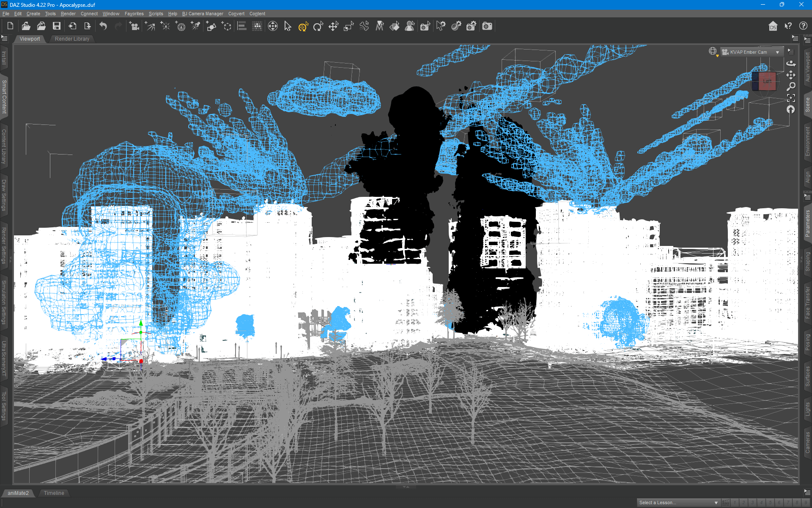This screenshot has height=508, width=812.
Task: Click the frame selection viewport icon
Action: (791, 98)
